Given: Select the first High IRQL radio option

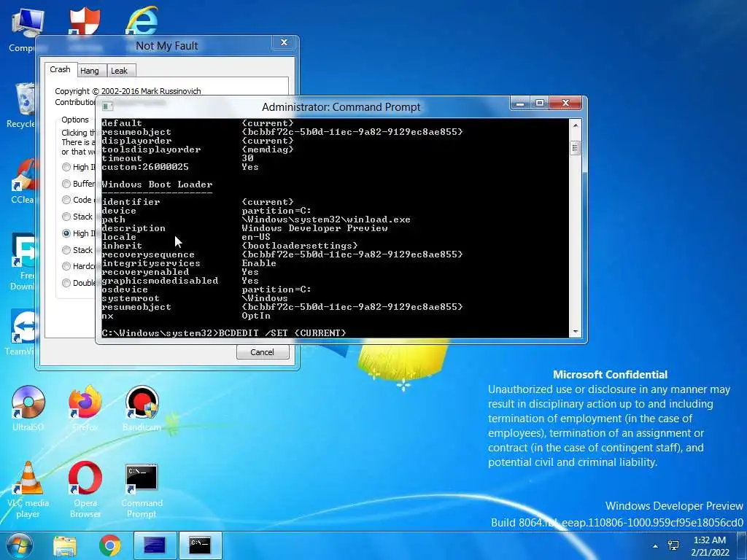Looking at the screenshot, I should click(66, 167).
